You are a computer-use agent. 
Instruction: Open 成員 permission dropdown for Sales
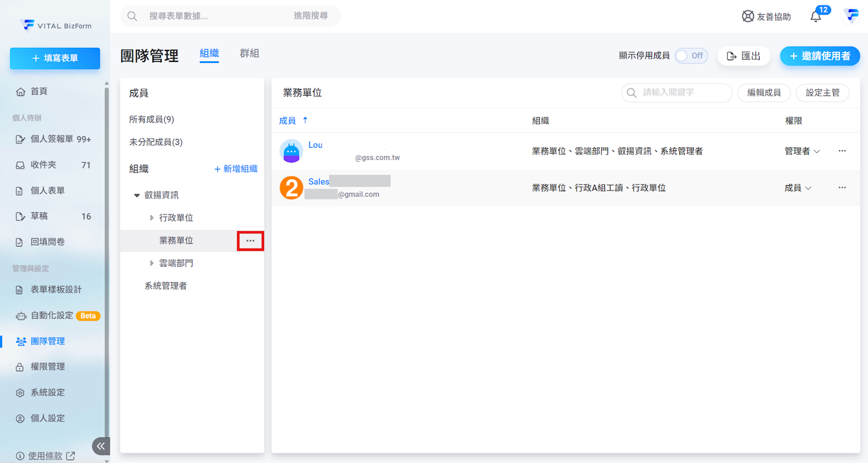(797, 188)
